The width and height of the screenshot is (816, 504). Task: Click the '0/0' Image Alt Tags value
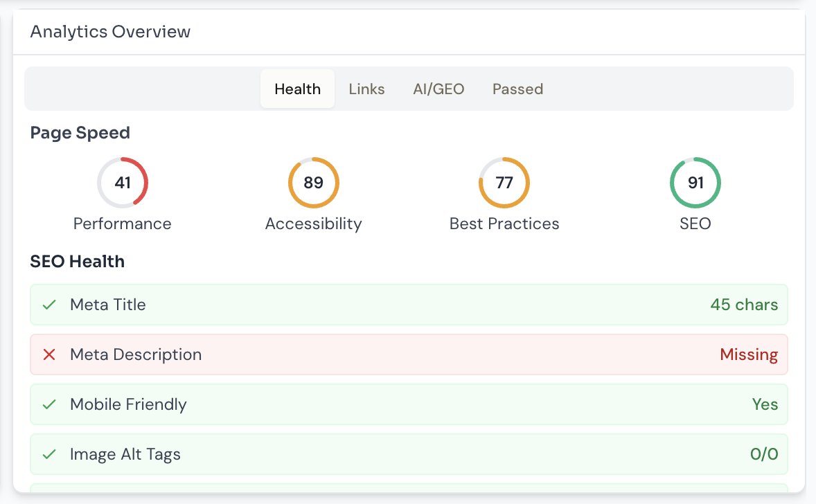pos(764,455)
